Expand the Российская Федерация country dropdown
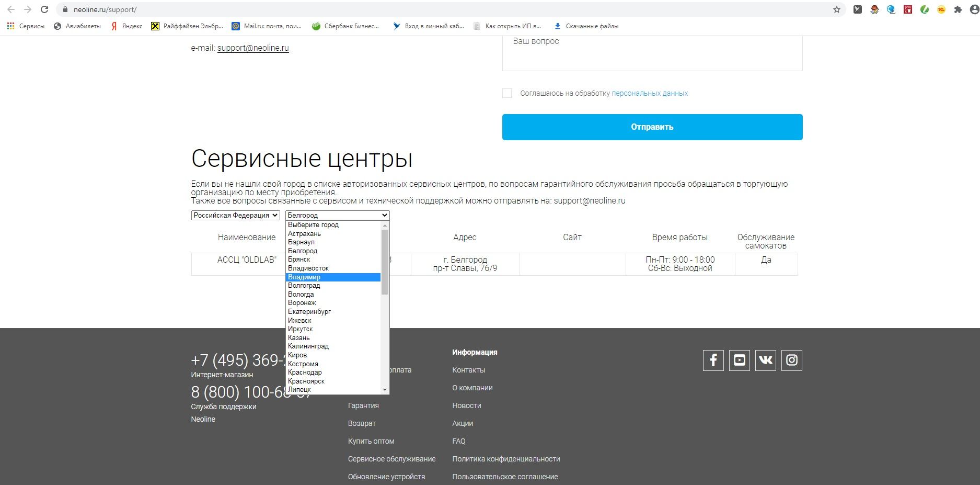Image resolution: width=980 pixels, height=485 pixels. point(235,216)
